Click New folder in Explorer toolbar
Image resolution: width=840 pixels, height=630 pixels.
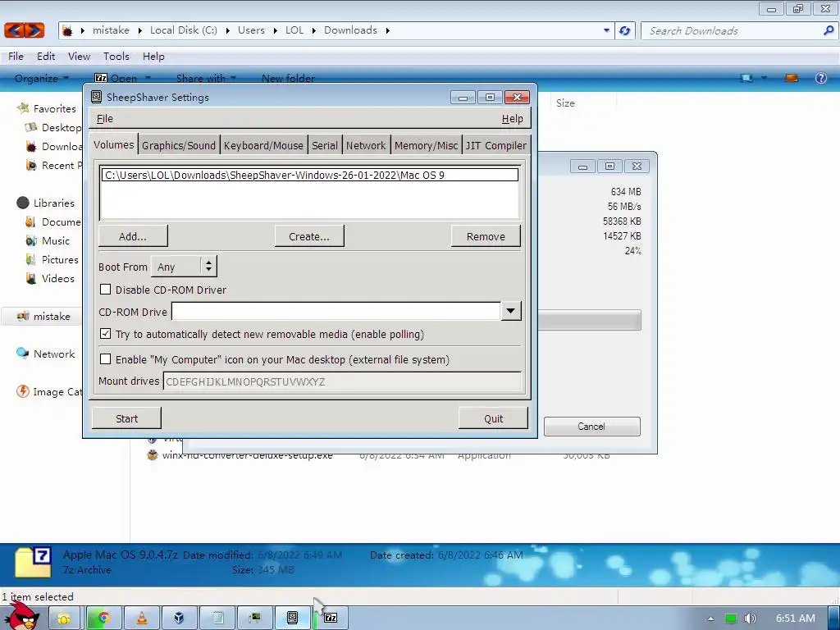[288, 78]
